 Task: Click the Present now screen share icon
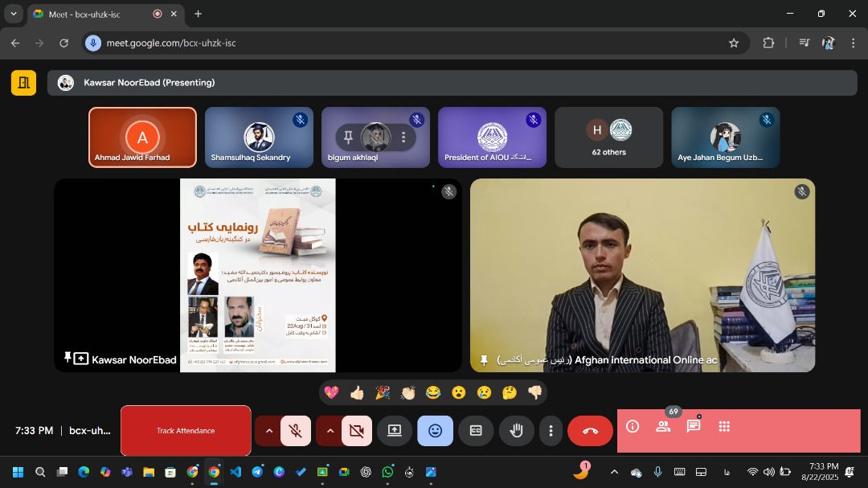(395, 431)
